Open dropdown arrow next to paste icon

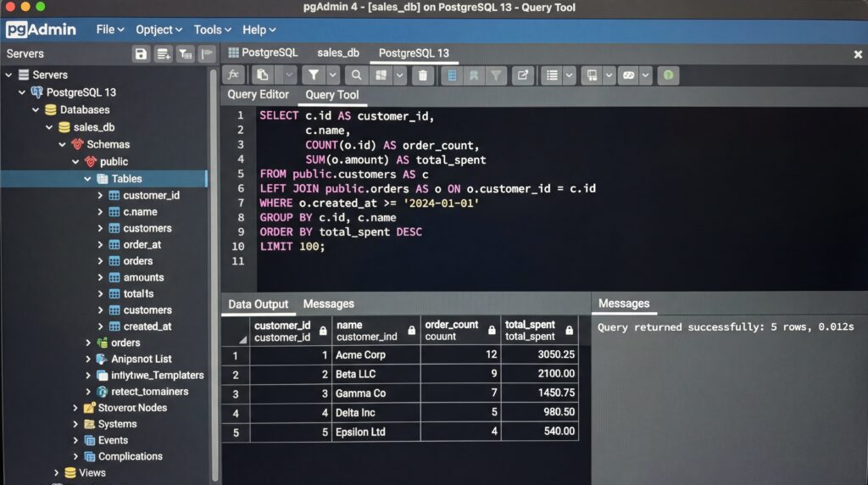coord(288,75)
